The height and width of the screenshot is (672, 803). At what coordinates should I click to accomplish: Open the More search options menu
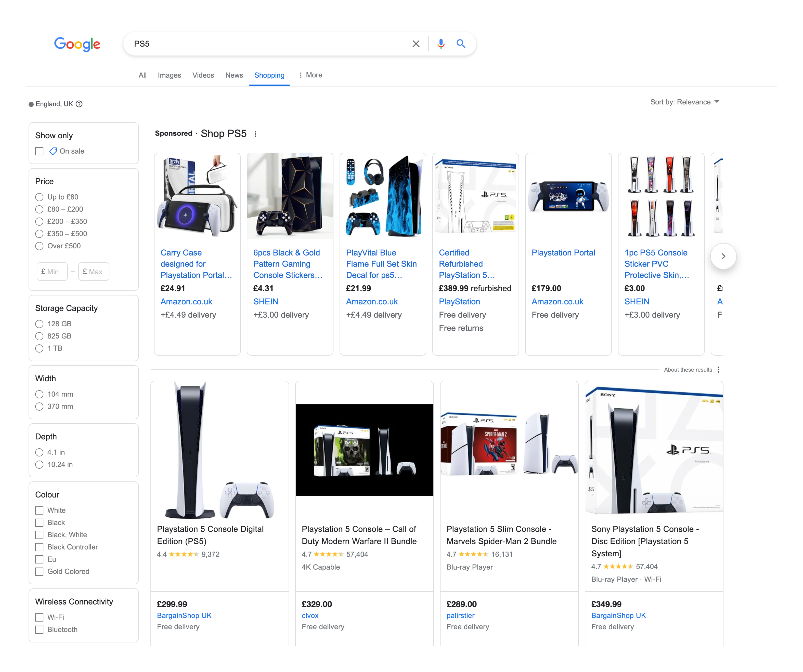(310, 75)
